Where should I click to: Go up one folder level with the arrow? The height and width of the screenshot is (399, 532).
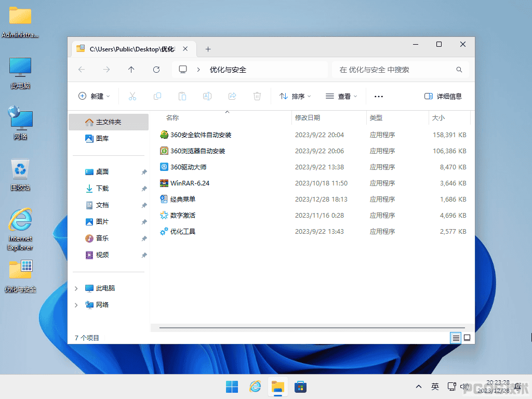click(131, 70)
